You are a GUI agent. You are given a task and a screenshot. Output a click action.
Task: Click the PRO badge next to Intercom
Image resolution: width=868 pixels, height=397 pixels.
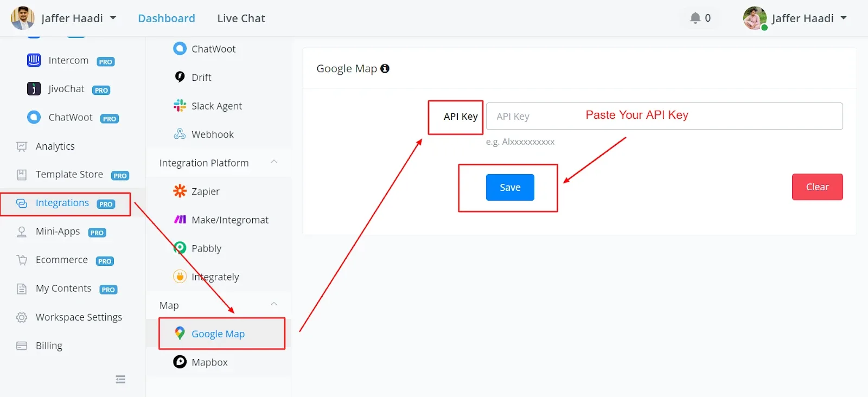(x=106, y=62)
